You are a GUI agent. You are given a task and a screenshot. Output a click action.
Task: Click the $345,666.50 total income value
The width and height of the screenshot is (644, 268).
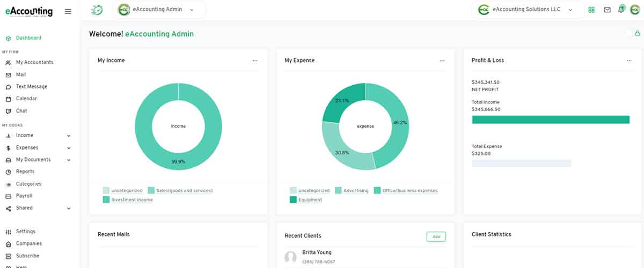[x=486, y=109]
